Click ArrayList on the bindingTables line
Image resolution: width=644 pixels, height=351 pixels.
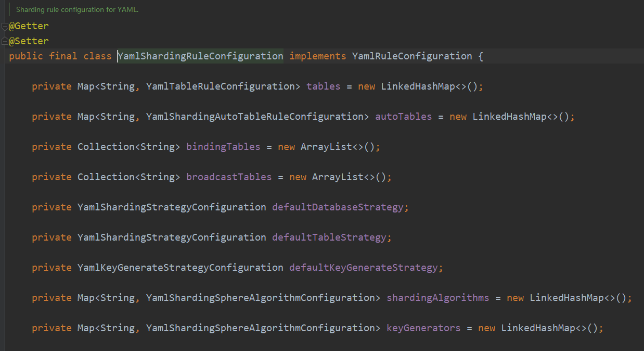tap(327, 147)
